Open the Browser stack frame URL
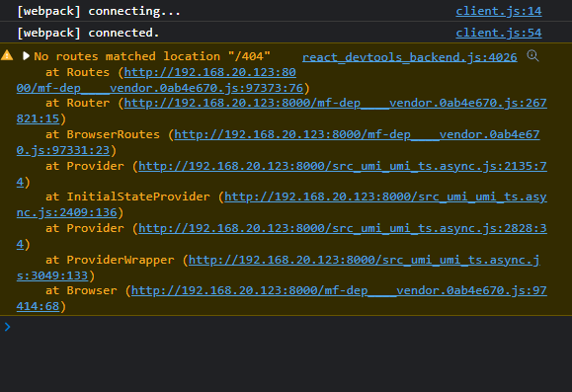The height and width of the screenshot is (392, 572). pyautogui.click(x=339, y=290)
